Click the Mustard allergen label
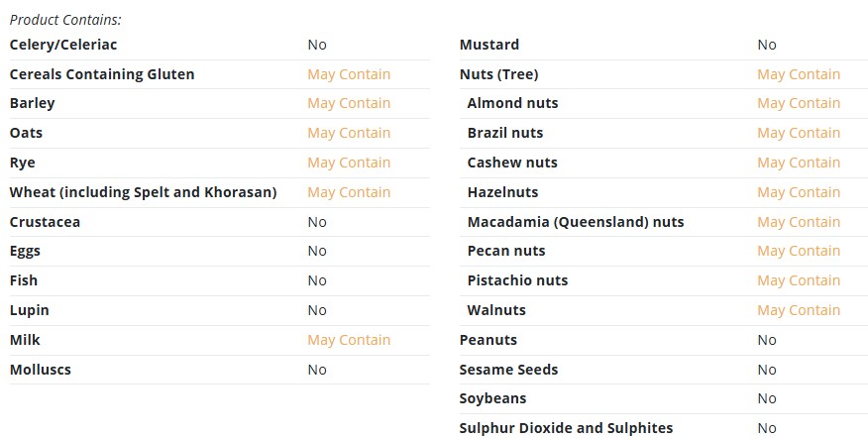Screen dimensions: 868x438 click(x=489, y=45)
